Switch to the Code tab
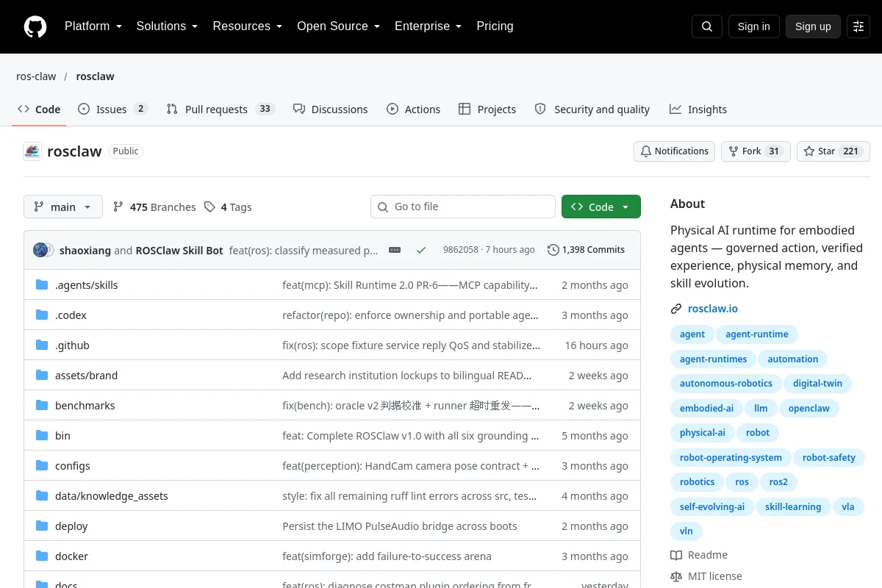Viewport: 882px width, 588px height. pyautogui.click(x=39, y=110)
